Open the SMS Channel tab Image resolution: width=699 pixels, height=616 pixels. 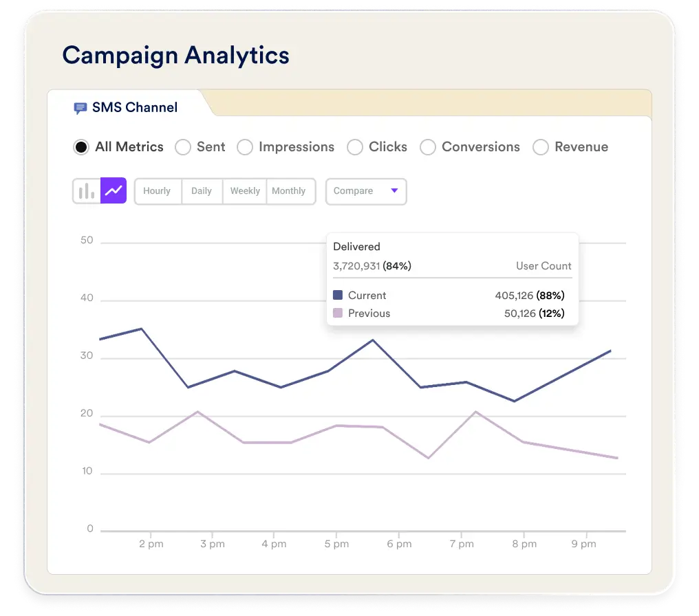pyautogui.click(x=126, y=107)
